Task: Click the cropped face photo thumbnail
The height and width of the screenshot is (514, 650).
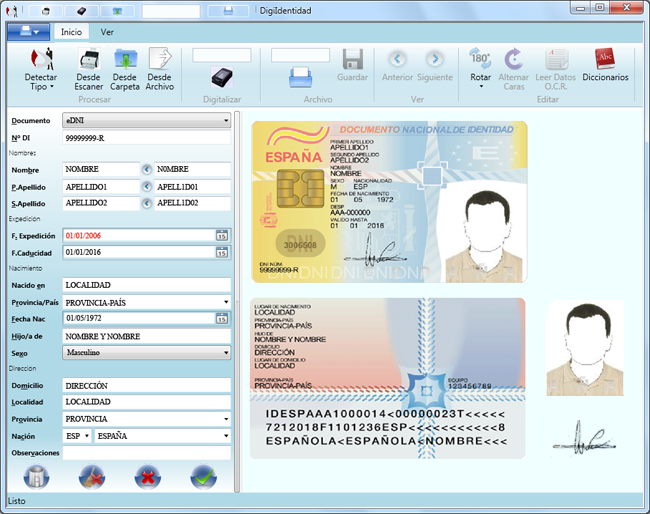Action: coord(585,347)
